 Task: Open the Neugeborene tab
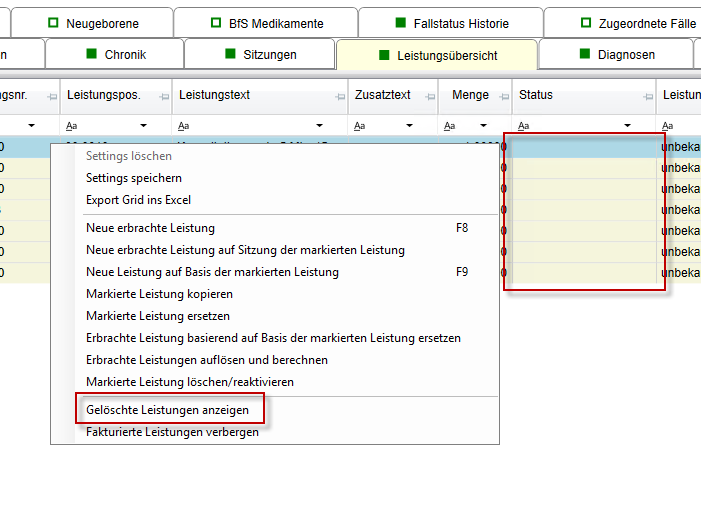pos(92,23)
